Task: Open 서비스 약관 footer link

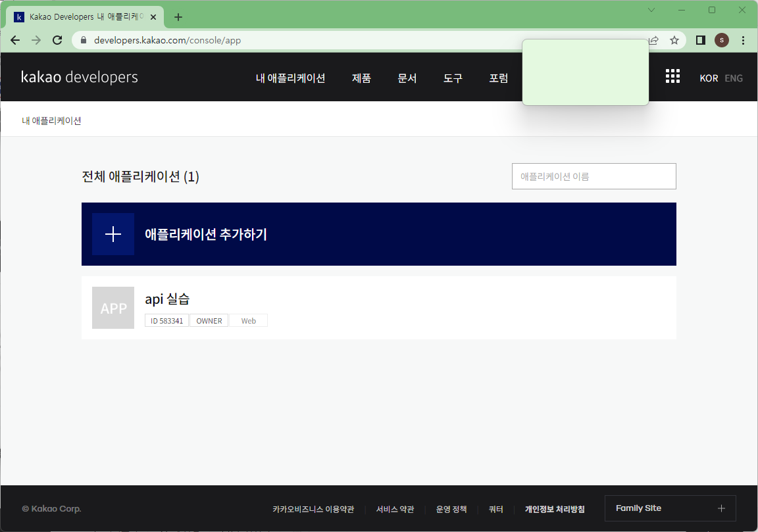Action: click(395, 509)
